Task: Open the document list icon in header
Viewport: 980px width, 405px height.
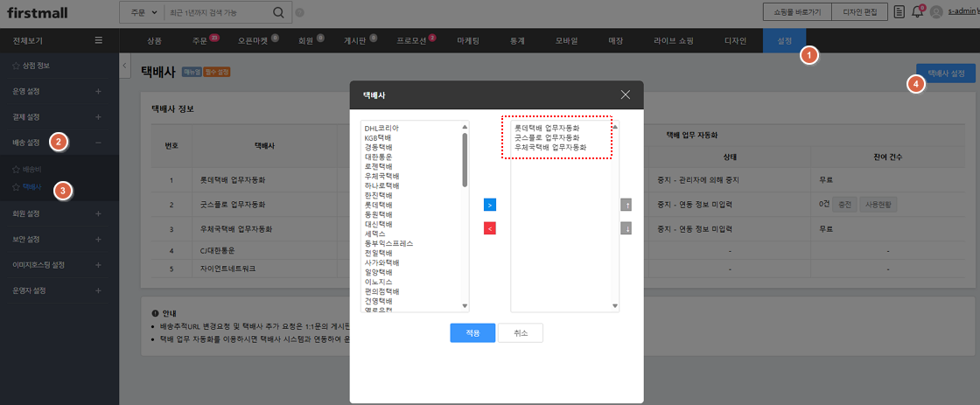Action: point(899,12)
